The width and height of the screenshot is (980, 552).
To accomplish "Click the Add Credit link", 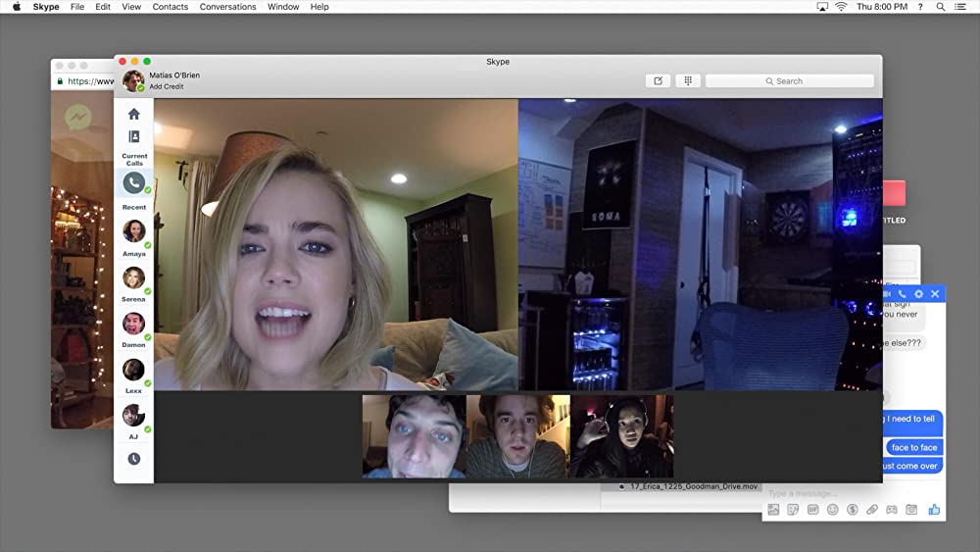I will [x=166, y=87].
